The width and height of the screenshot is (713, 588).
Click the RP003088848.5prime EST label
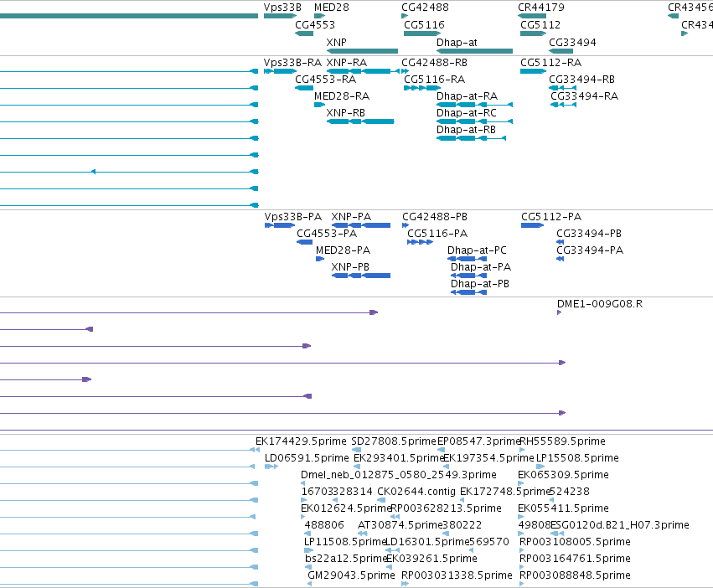575,575
